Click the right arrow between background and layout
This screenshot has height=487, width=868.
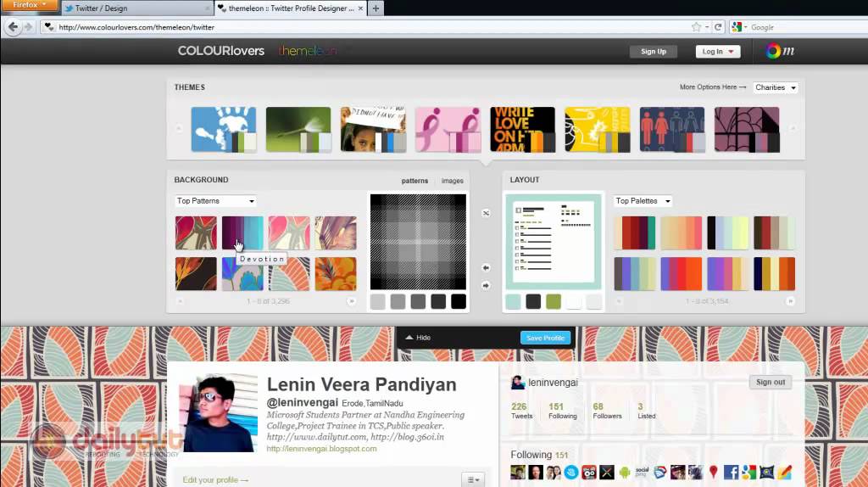pos(486,285)
